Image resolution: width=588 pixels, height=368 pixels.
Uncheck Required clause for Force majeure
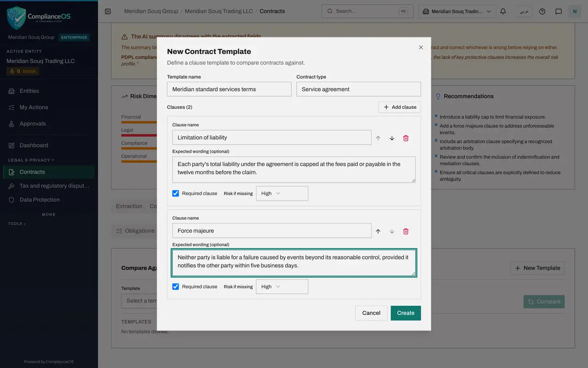[175, 287]
